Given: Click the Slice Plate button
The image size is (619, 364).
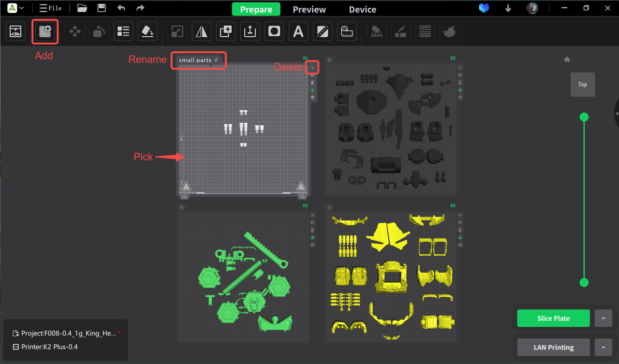Looking at the screenshot, I should (x=553, y=319).
